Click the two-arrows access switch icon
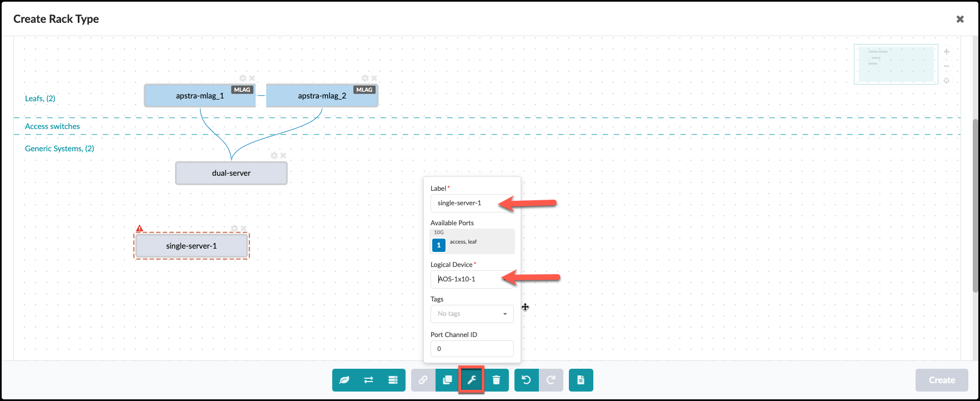The width and height of the screenshot is (980, 401). (369, 380)
